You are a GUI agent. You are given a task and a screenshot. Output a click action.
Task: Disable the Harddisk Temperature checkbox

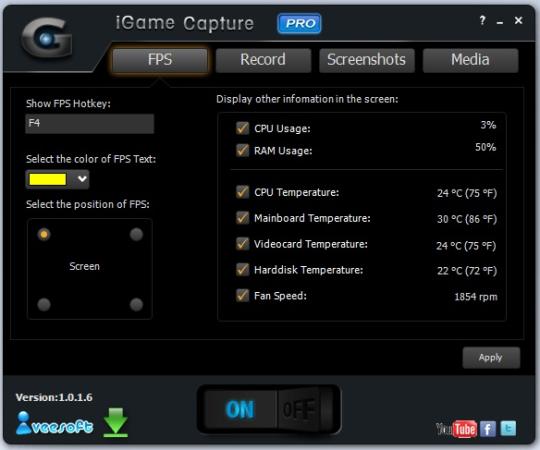(x=242, y=269)
